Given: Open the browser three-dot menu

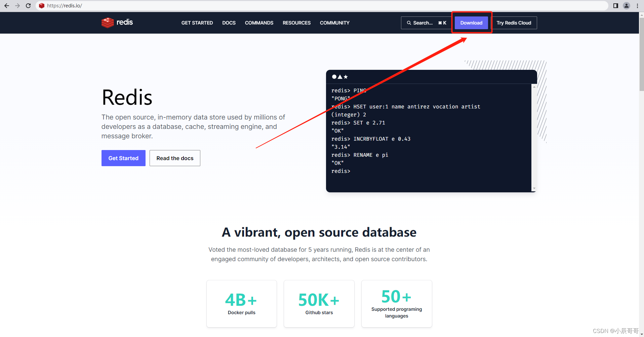Looking at the screenshot, I should pyautogui.click(x=637, y=6).
